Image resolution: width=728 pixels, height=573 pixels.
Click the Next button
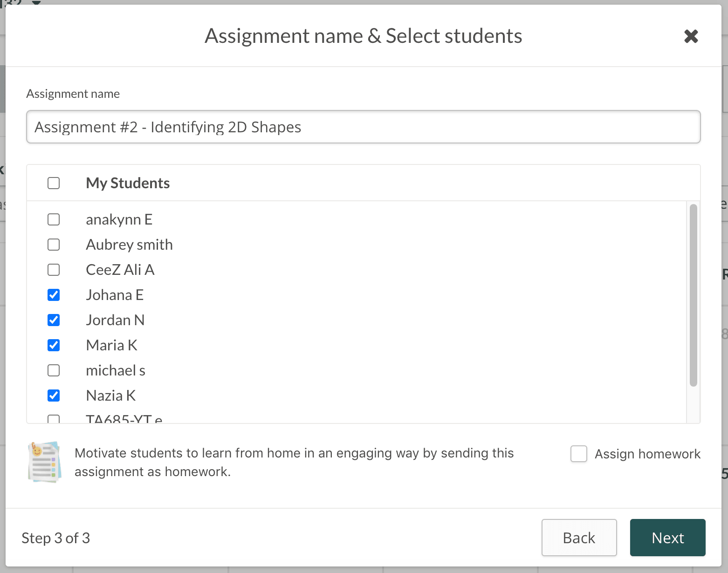tap(667, 538)
